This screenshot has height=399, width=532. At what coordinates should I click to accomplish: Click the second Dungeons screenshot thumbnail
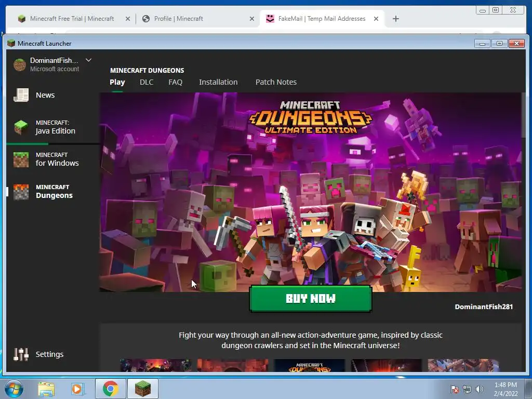click(x=233, y=365)
